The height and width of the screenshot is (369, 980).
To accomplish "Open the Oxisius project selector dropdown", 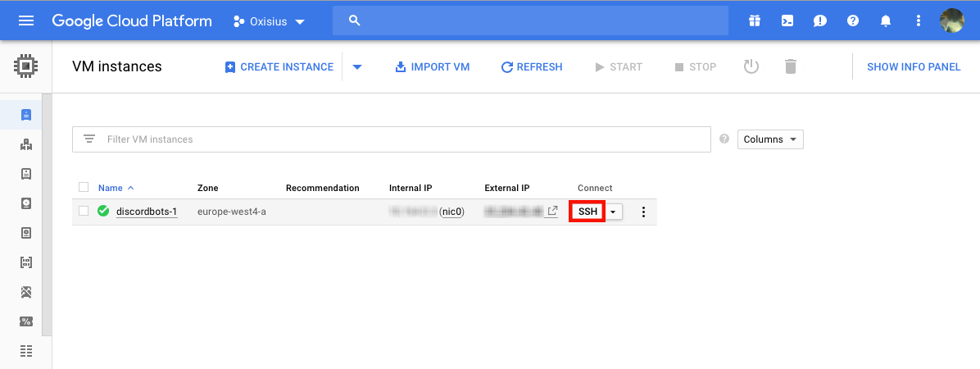I will [x=269, y=21].
